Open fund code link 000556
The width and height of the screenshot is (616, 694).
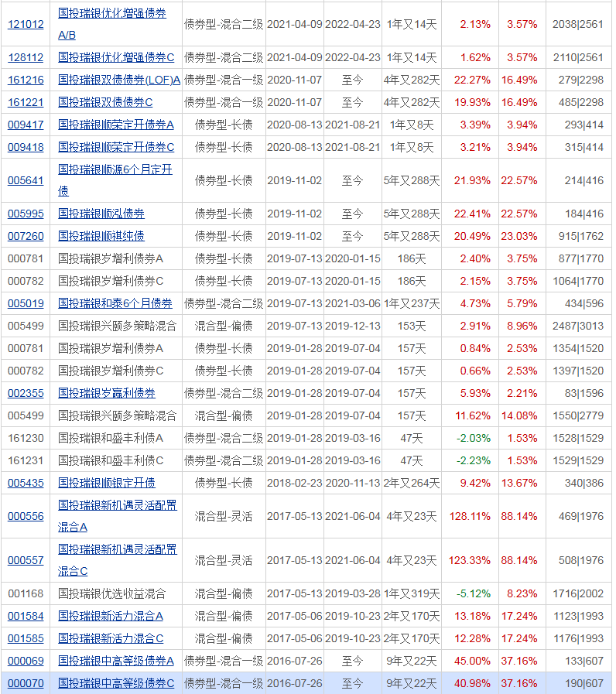pos(26,517)
